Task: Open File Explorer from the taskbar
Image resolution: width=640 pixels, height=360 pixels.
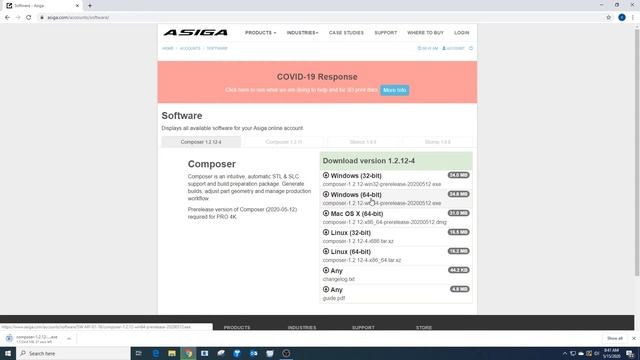Action: [x=172, y=353]
